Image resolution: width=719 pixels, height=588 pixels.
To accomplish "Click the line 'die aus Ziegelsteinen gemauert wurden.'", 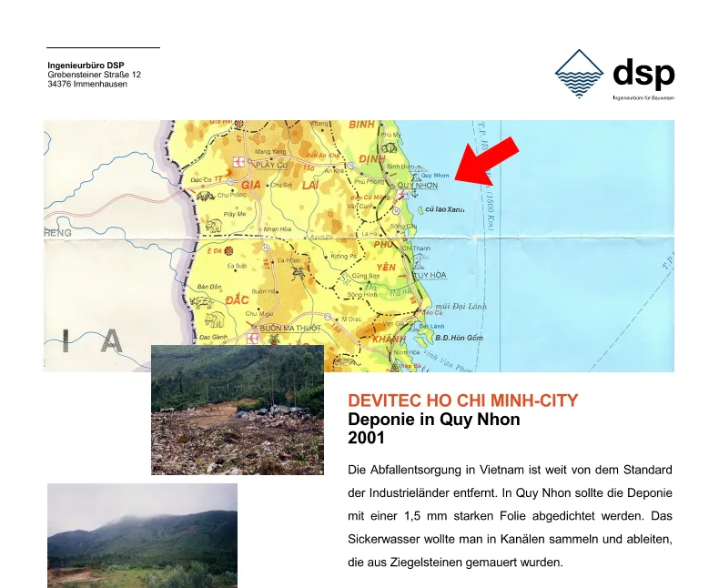I will [455, 563].
